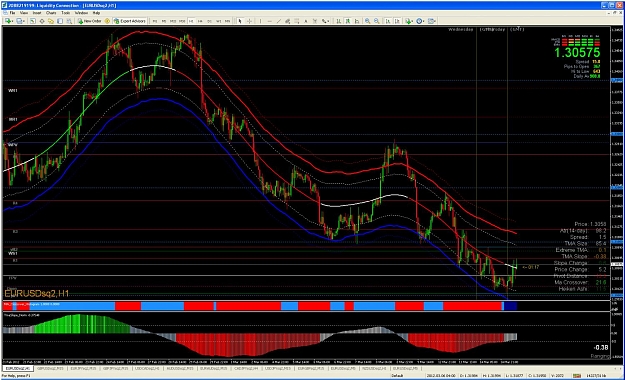Open the Charts menu
Image resolution: width=625 pixels, height=380 pixels.
51,13
